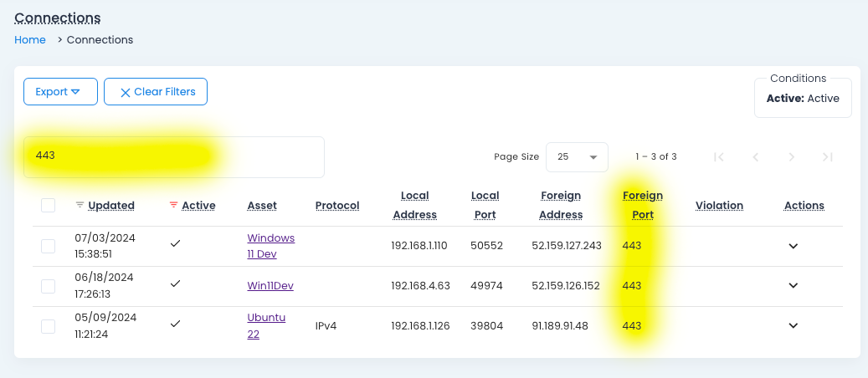Viewport: 868px width, 378px height.
Task: Click the active checkmark in Windows 11 Dev row
Action: (175, 244)
